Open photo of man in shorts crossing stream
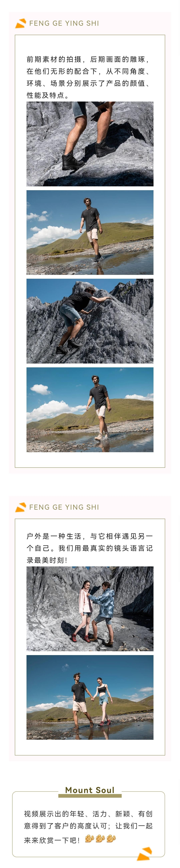180x868 pixels. click(x=90, y=232)
